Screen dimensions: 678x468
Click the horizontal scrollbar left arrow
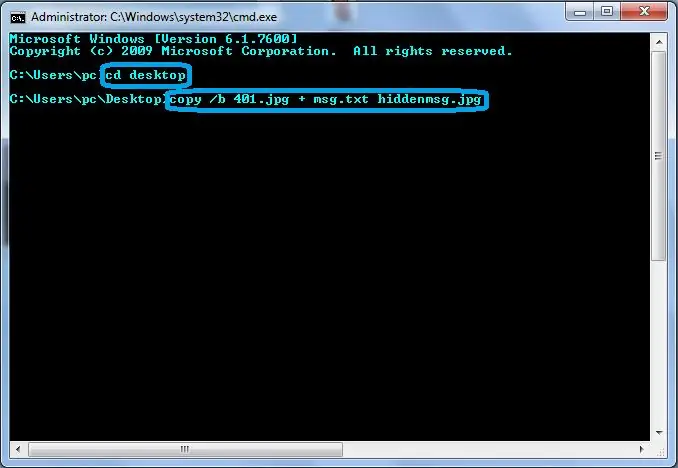[18, 449]
